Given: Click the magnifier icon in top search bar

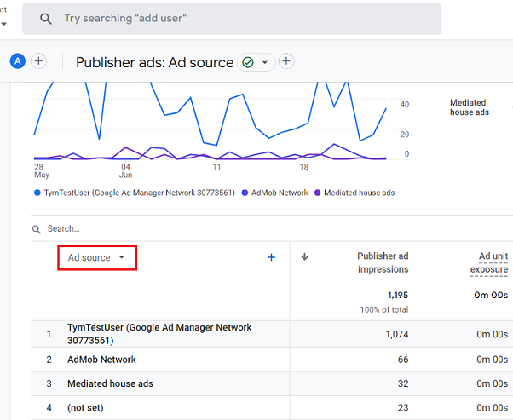Looking at the screenshot, I should [46, 19].
